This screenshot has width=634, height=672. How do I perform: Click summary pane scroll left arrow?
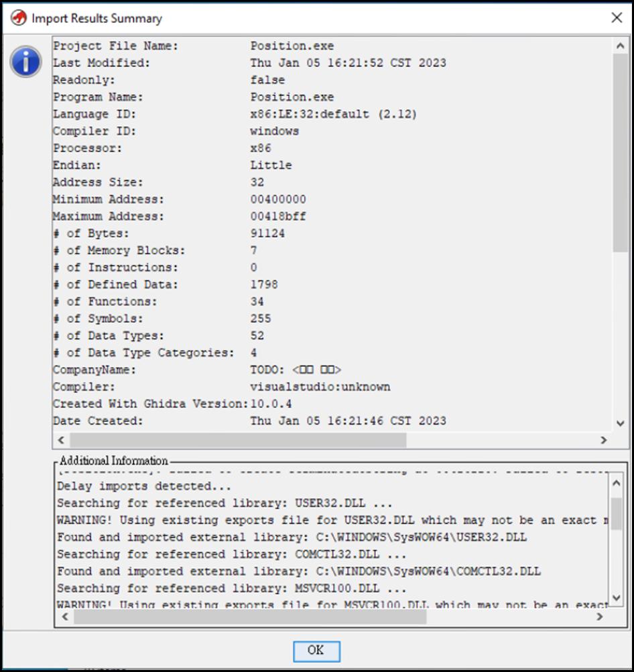tap(61, 440)
